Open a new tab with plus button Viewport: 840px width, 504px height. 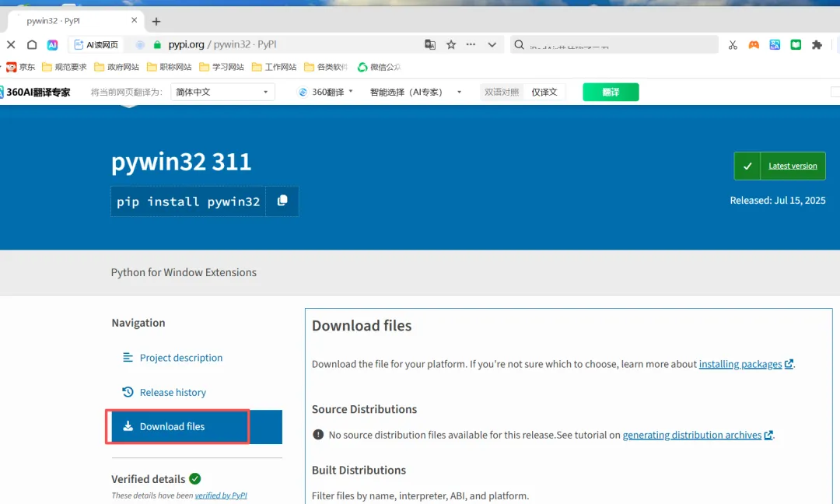156,22
